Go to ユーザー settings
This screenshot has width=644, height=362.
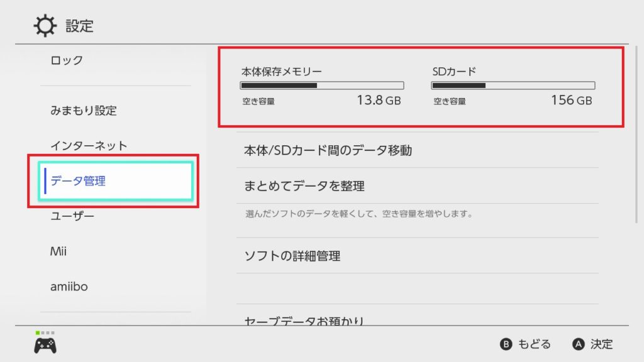pos(72,217)
